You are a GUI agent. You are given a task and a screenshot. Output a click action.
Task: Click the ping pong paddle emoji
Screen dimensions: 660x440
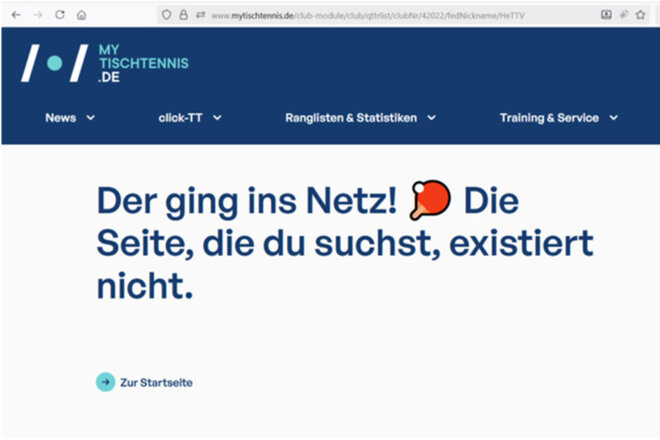430,200
